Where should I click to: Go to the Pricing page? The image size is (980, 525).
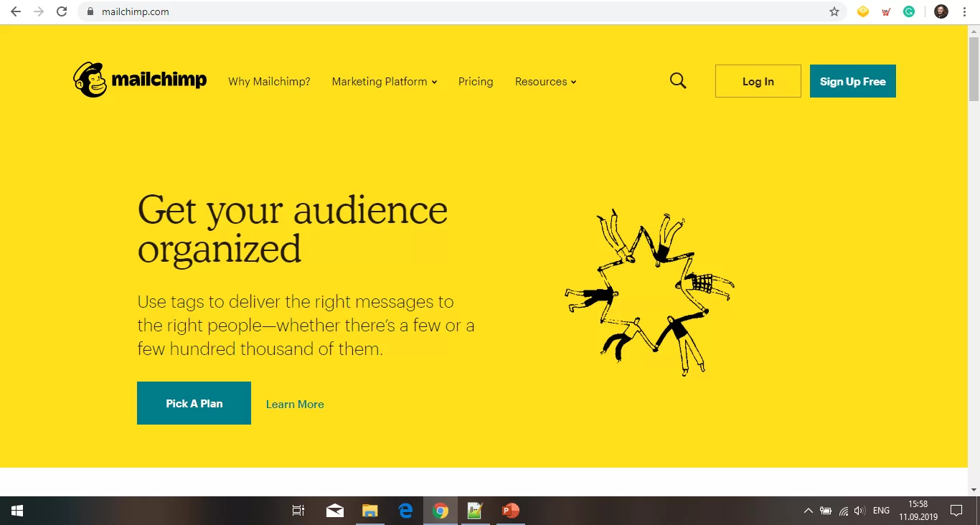click(x=476, y=82)
